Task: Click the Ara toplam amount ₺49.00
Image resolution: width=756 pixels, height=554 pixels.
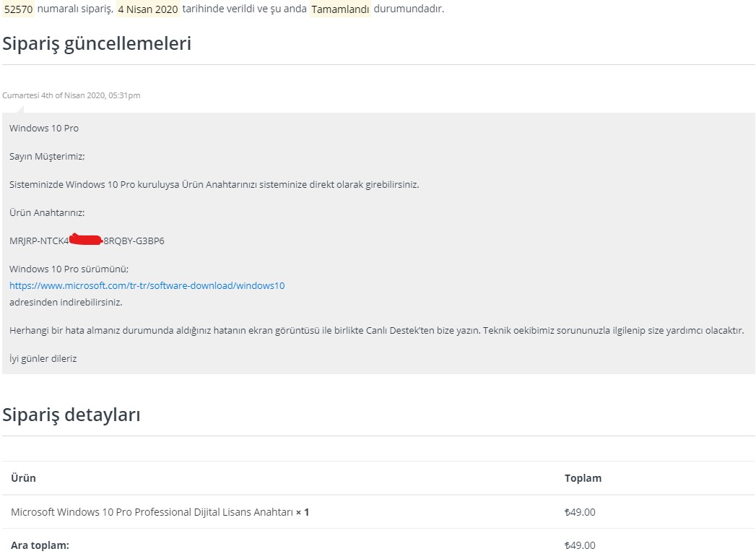Action: [580, 545]
